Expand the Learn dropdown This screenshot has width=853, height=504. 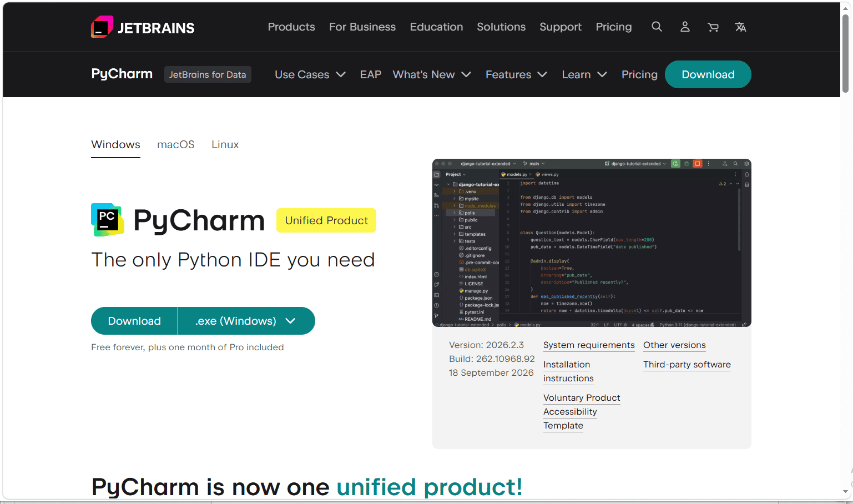(584, 74)
